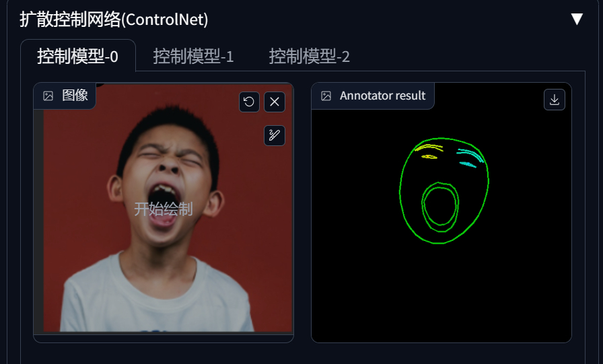Click the green mouth outline in annotator preview
603x364 pixels.
440,207
